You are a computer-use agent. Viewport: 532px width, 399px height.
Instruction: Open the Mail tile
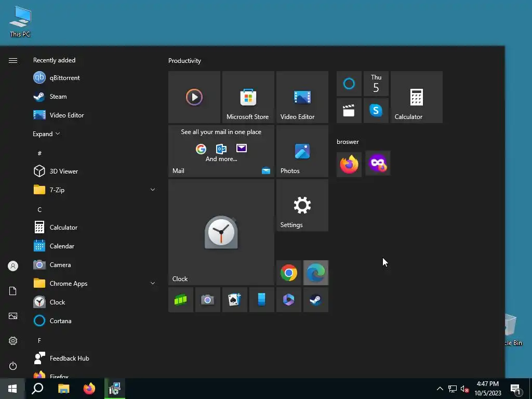point(221,151)
